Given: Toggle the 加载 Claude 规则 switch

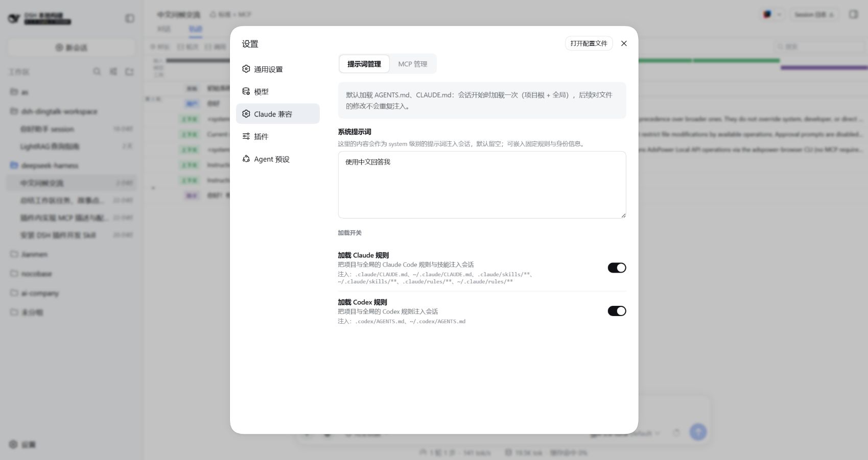Looking at the screenshot, I should (617, 268).
